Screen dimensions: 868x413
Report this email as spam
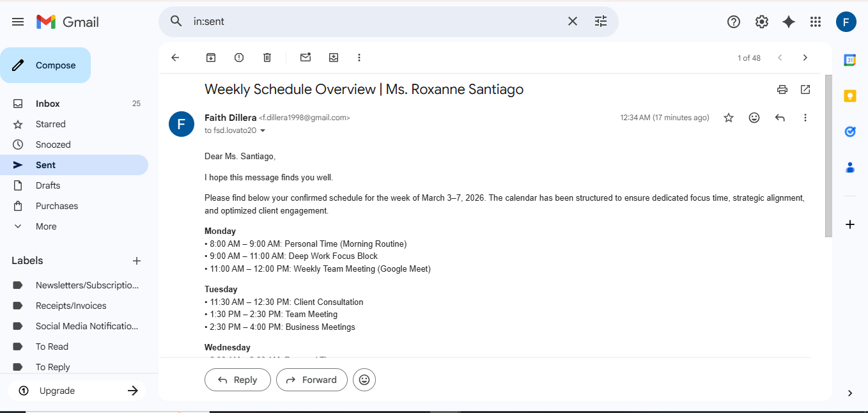(x=239, y=58)
